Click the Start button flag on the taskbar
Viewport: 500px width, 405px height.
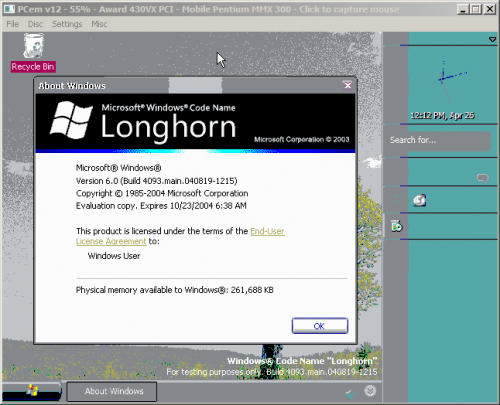click(x=32, y=391)
